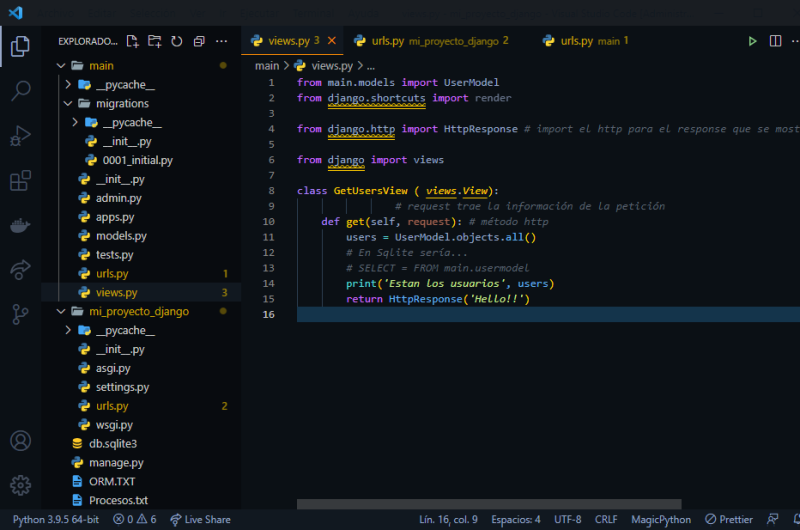Open the Docker panel in activity bar
The width and height of the screenshot is (800, 530).
tap(20, 225)
